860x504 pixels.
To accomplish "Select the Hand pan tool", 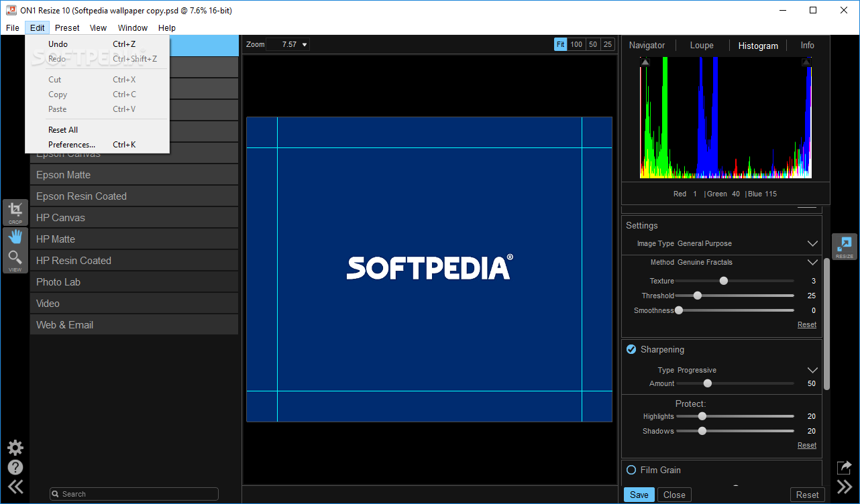I will pos(15,237).
